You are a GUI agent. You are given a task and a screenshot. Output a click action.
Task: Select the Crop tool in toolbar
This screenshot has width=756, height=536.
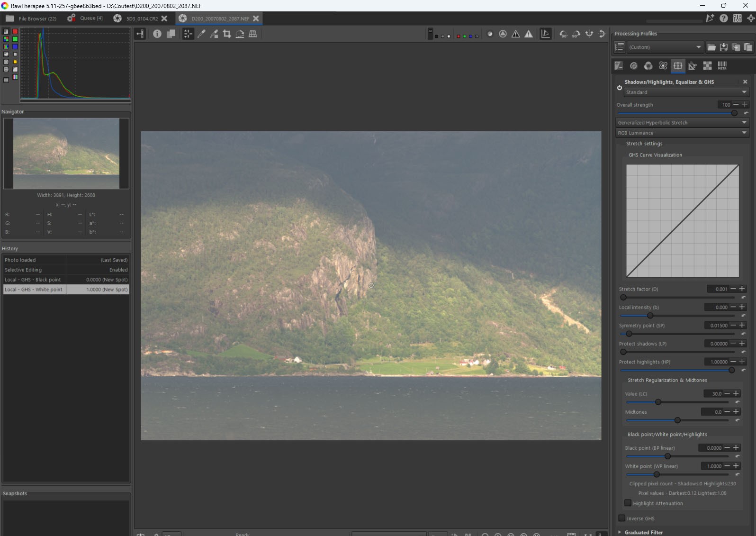click(x=227, y=34)
